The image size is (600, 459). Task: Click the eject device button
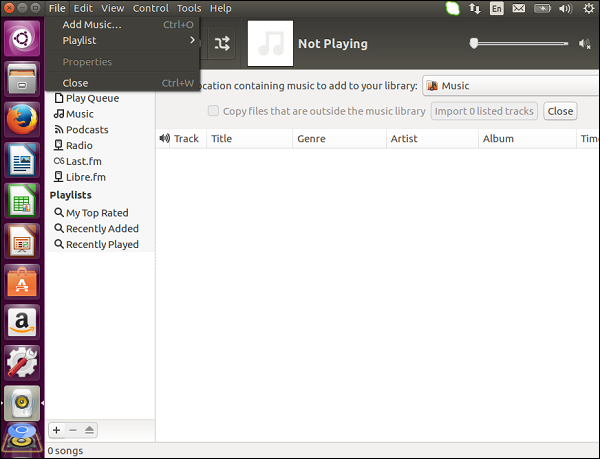89,430
